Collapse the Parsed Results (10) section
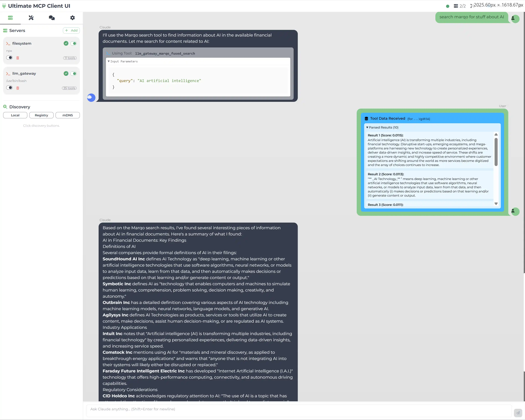The height and width of the screenshot is (420, 525). click(x=382, y=127)
